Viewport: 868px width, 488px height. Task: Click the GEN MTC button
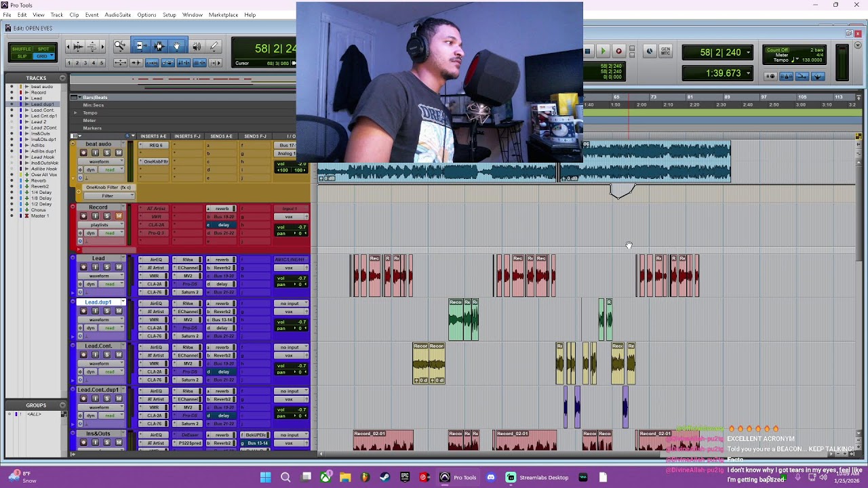click(665, 51)
